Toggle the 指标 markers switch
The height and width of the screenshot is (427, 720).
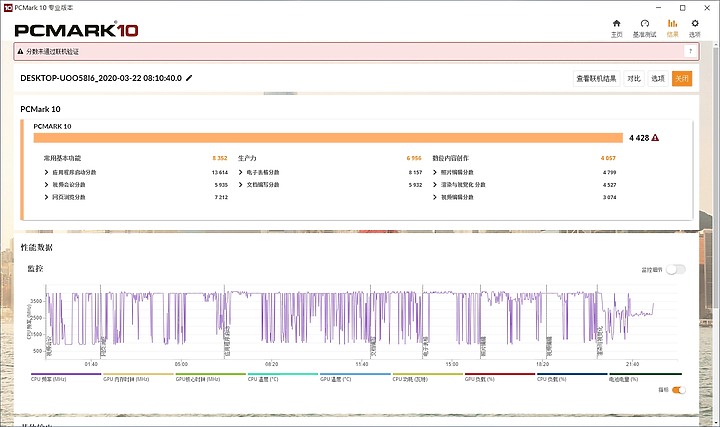click(x=679, y=390)
